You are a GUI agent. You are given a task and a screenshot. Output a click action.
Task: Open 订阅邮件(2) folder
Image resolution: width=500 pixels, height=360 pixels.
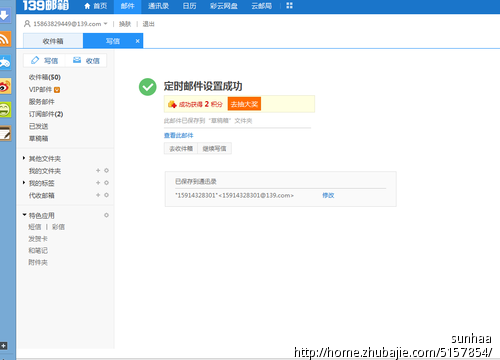coord(46,114)
